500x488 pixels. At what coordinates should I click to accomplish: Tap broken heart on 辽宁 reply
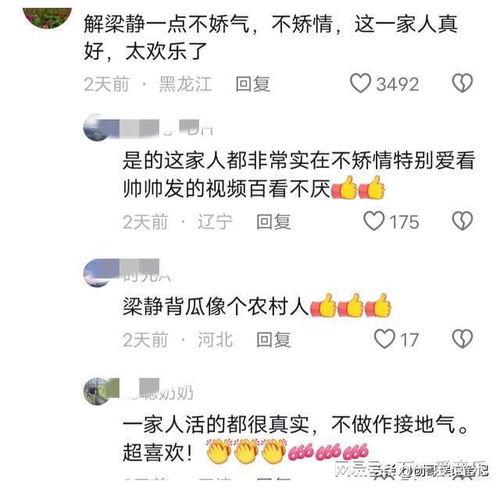(462, 221)
